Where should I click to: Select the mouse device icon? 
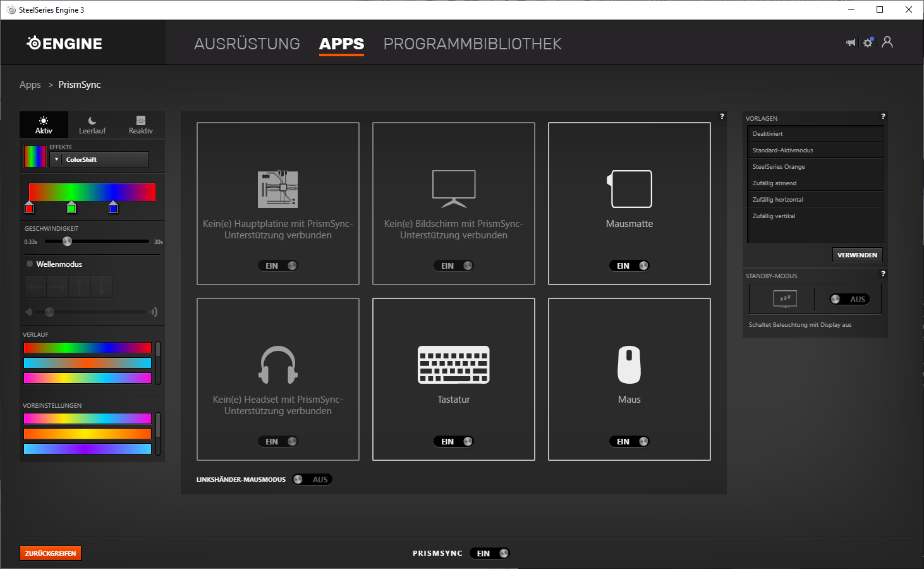point(629,365)
